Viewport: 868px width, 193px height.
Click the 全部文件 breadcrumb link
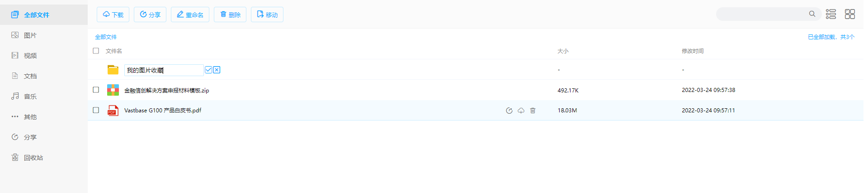(106, 37)
